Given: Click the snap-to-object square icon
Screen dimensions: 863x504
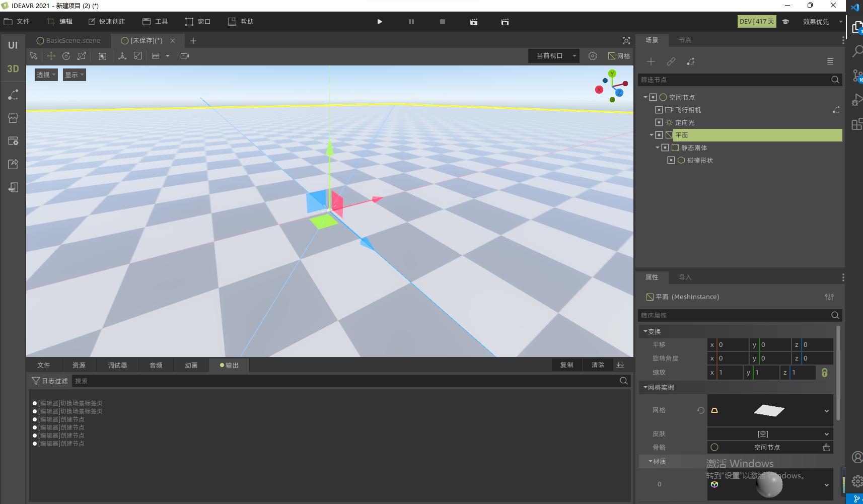Looking at the screenshot, I should [x=137, y=56].
